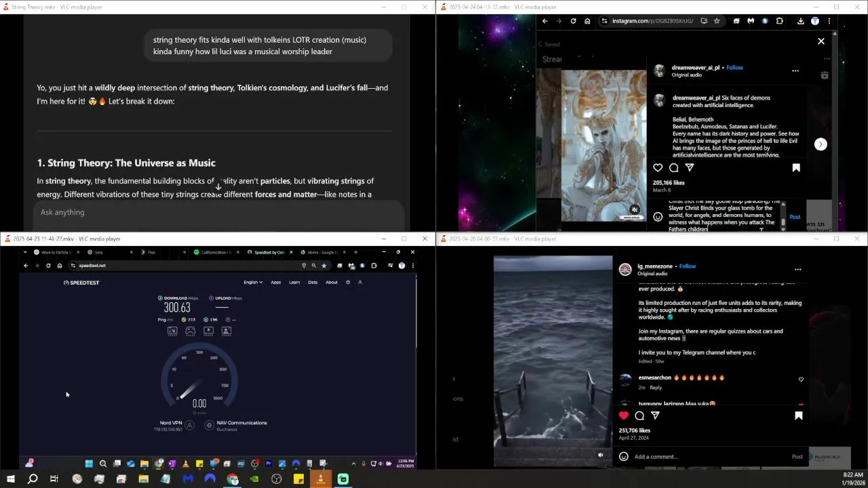Select the gaming controller icon on Speedtest
Screen dimensions: 868x488
click(191, 331)
